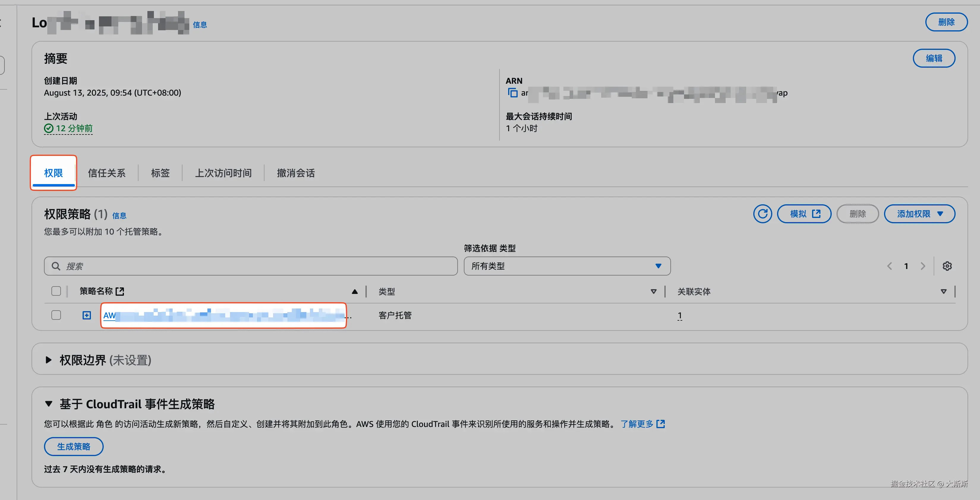Go to previous page arrow in pagination
The width and height of the screenshot is (980, 500).
(889, 266)
